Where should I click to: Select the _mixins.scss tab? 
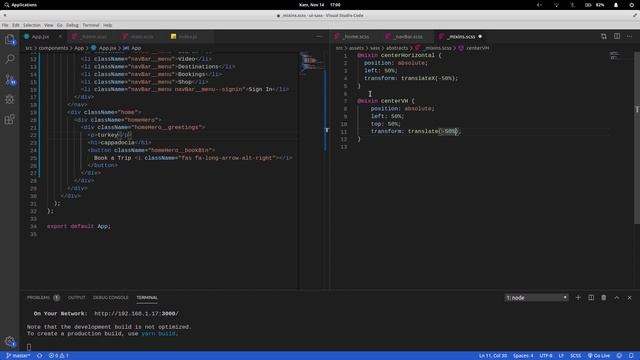[461, 36]
